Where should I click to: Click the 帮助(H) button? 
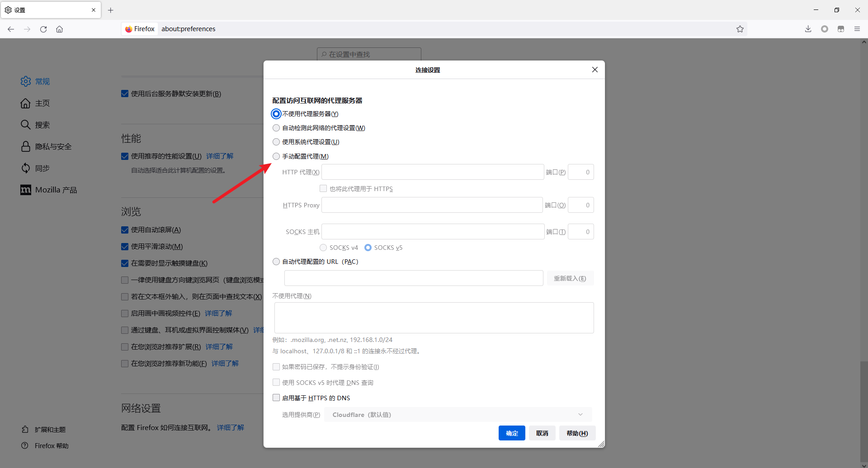point(577,433)
